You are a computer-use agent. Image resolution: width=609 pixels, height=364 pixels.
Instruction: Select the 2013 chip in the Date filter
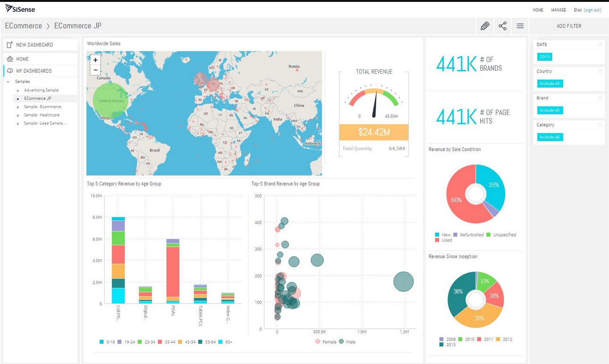(x=544, y=57)
